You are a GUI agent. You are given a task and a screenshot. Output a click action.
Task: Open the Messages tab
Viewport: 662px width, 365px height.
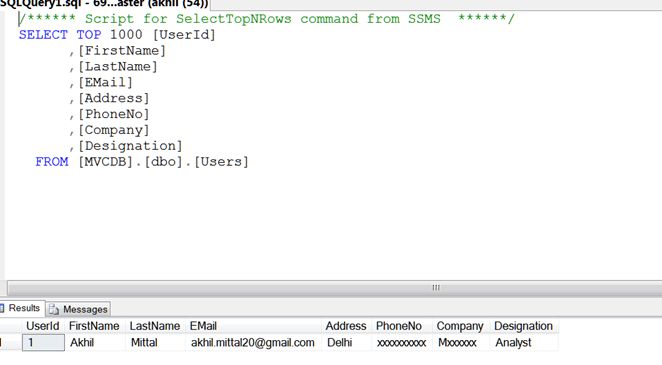tap(79, 309)
